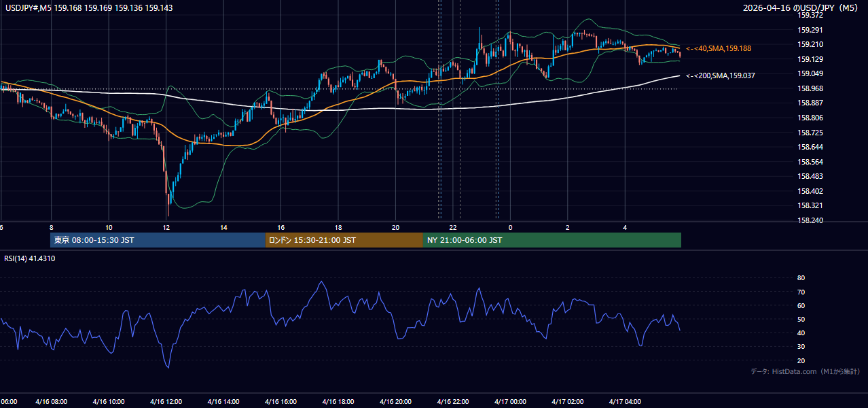Image resolution: width=868 pixels, height=408 pixels.
Task: Click hour label 8 under the price chart
Action: click(51, 227)
